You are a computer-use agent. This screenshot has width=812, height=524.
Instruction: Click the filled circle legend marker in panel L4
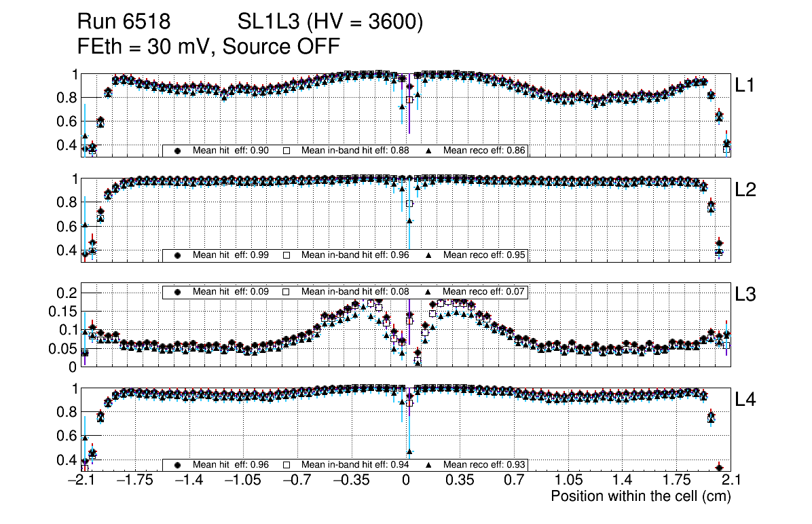click(x=178, y=465)
